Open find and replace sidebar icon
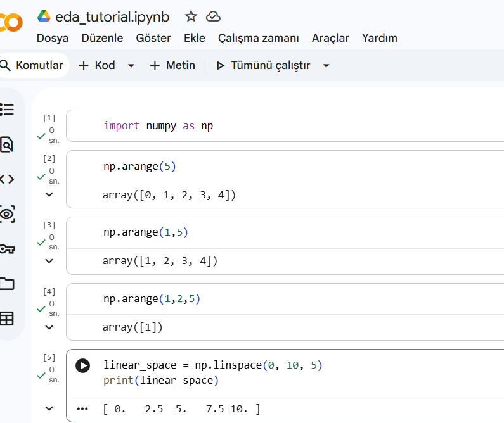Screen dimensions: 504x423 [7, 144]
